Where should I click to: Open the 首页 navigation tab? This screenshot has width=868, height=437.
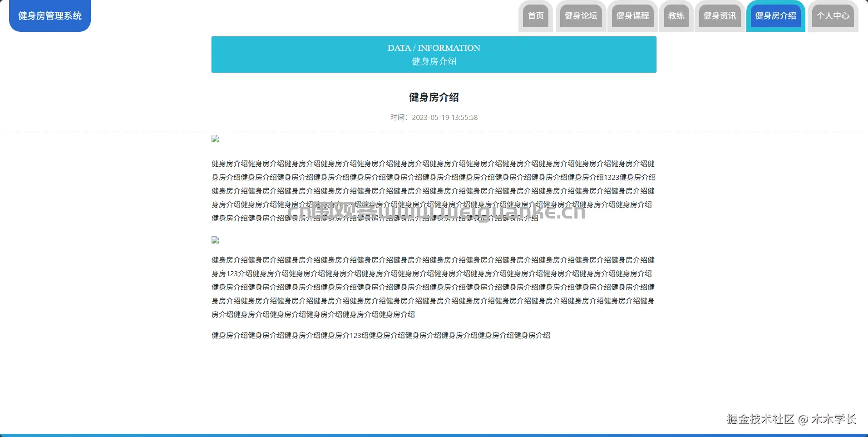pyautogui.click(x=536, y=15)
